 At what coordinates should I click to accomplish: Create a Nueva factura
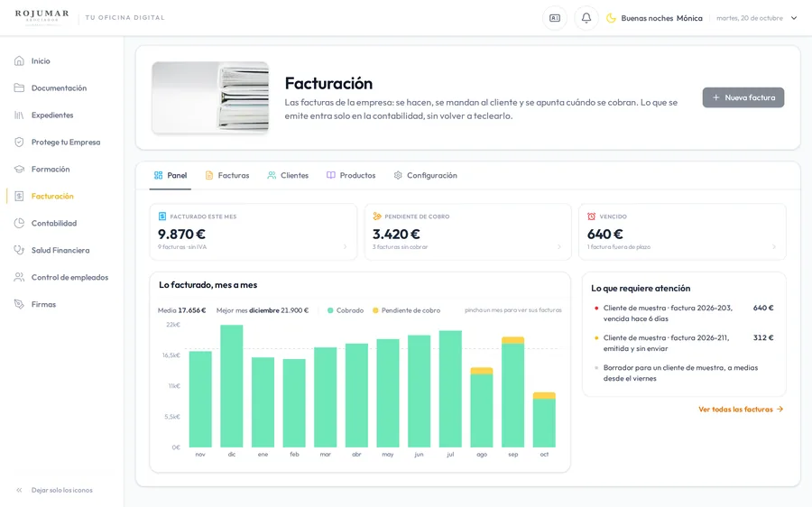coord(743,97)
